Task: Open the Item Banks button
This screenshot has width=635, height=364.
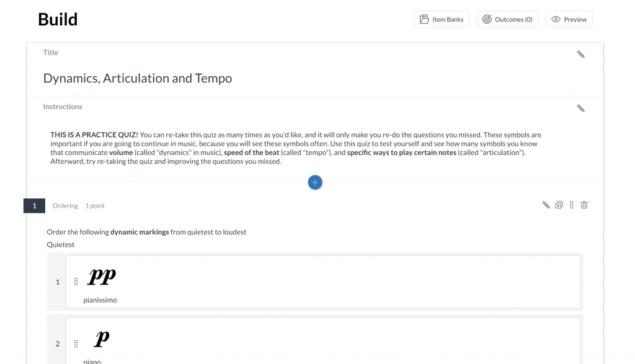Action: pyautogui.click(x=442, y=19)
